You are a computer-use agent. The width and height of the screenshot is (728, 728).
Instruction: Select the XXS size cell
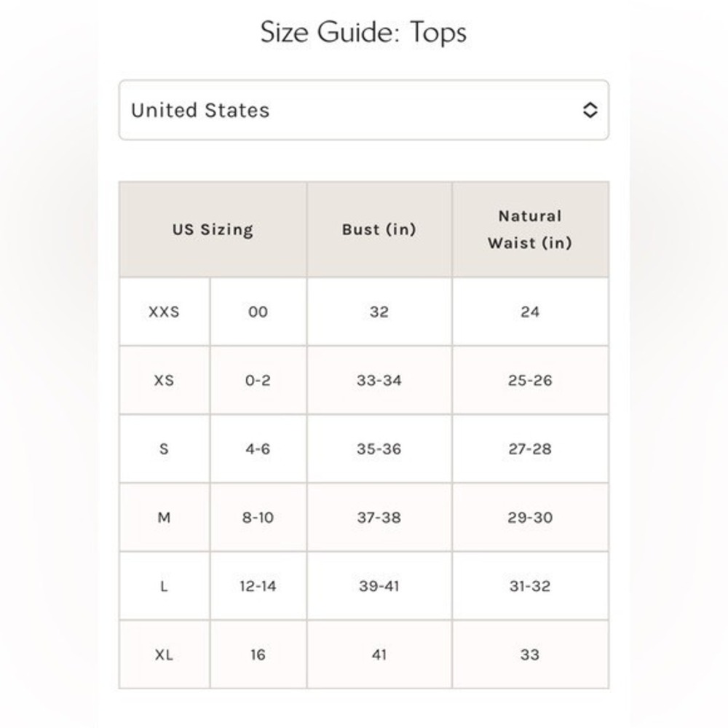(165, 312)
